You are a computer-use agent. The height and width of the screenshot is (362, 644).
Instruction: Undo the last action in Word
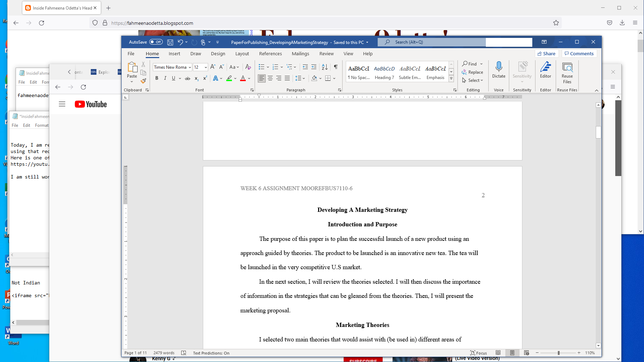click(180, 42)
